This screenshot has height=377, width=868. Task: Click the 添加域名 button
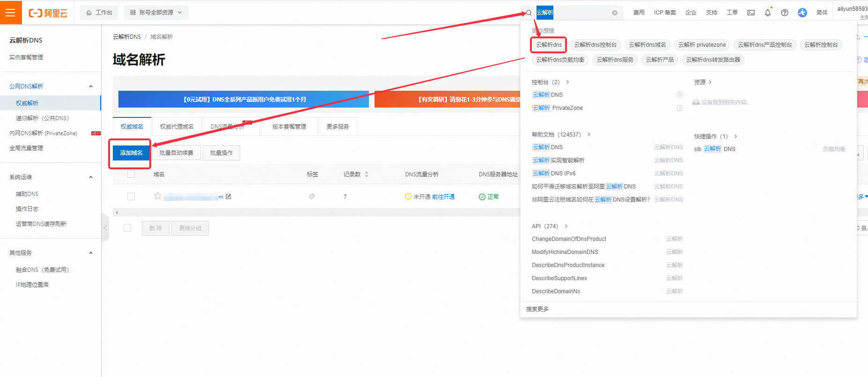(131, 153)
